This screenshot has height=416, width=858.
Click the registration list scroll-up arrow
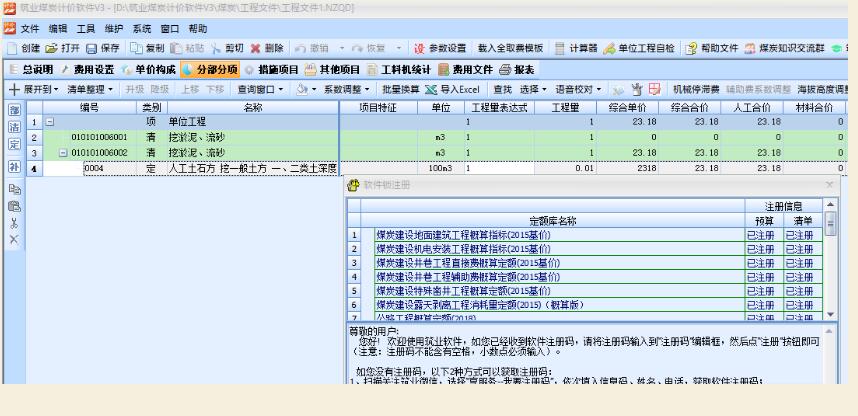(830, 205)
